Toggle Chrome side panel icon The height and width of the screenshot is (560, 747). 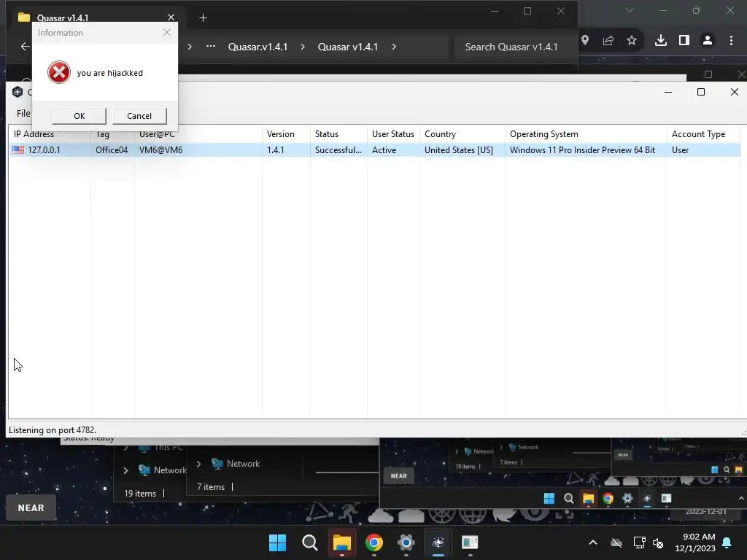684,41
